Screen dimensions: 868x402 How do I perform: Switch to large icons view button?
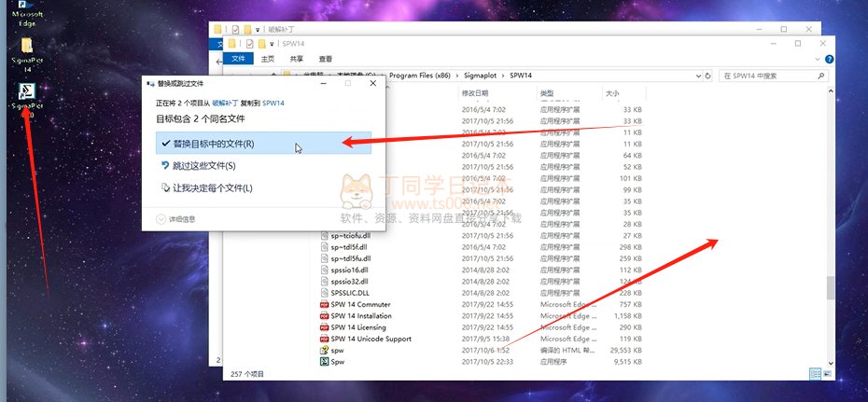pyautogui.click(x=828, y=374)
